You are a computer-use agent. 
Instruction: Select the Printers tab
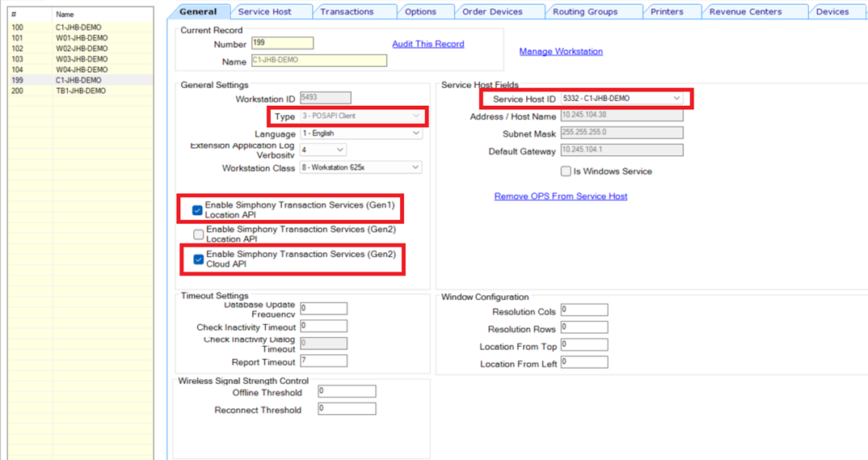pyautogui.click(x=667, y=12)
